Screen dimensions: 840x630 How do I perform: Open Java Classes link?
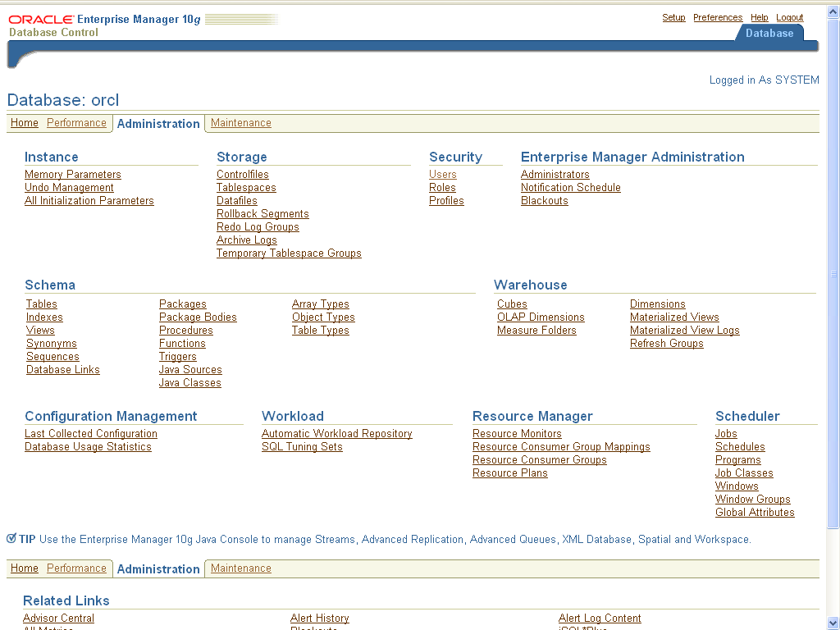(x=190, y=382)
